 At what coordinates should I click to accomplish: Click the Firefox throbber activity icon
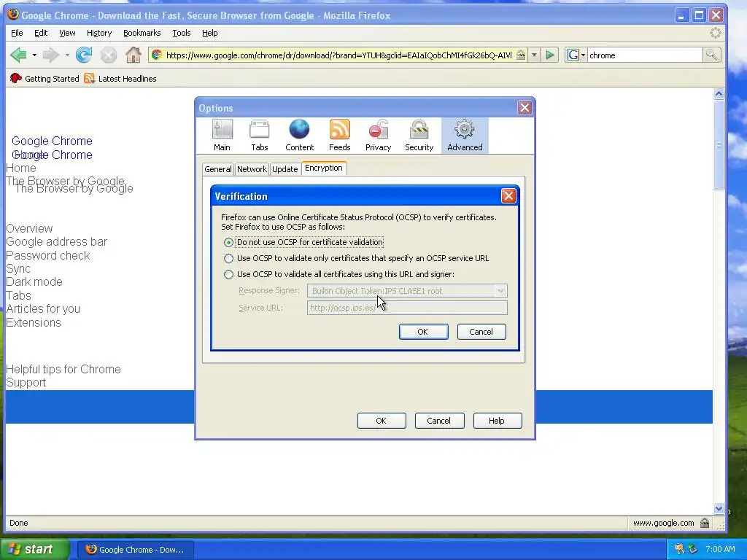pyautogui.click(x=715, y=33)
